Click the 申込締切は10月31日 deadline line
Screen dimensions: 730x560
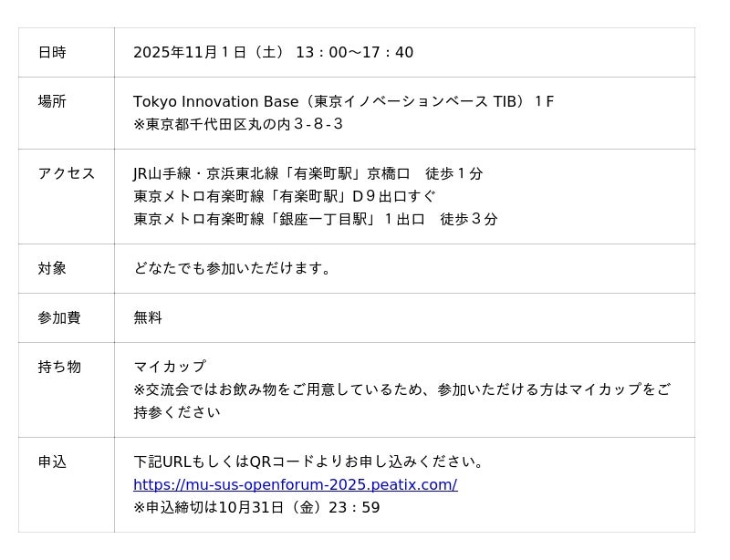click(x=256, y=507)
